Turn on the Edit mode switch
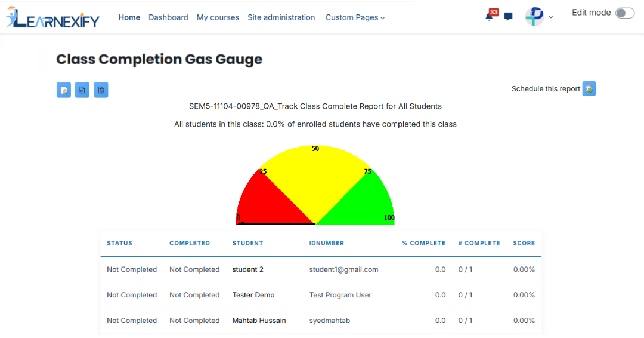This screenshot has height=338, width=644. tap(625, 13)
